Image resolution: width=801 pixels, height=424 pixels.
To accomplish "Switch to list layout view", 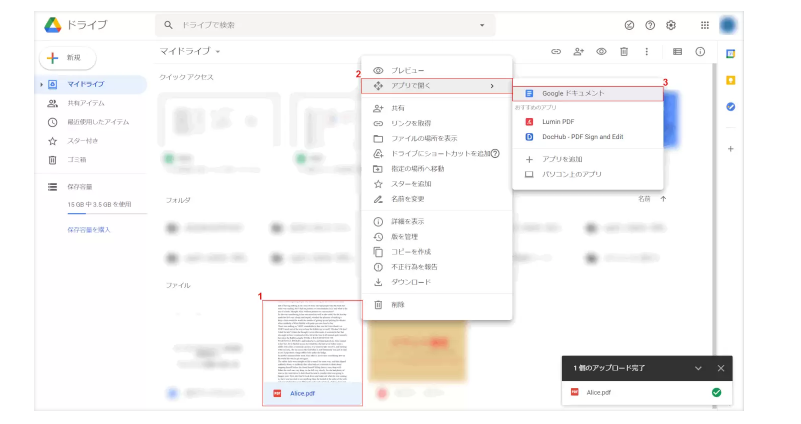I will [x=677, y=51].
